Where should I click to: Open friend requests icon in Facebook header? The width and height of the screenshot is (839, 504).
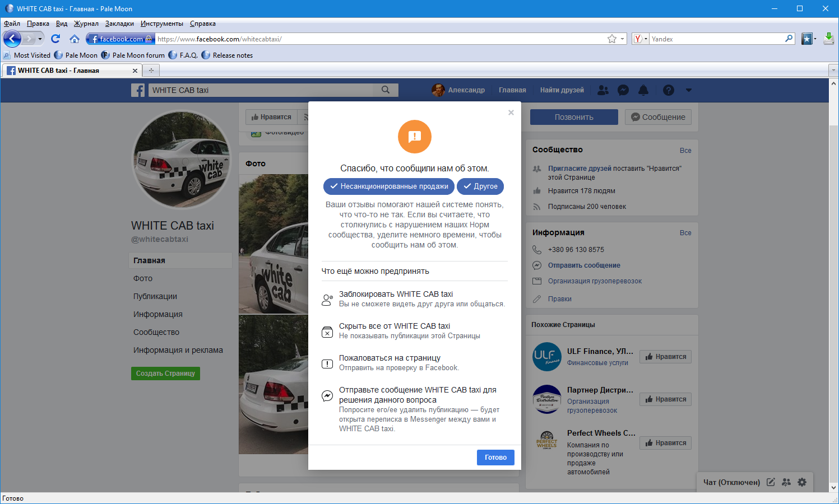603,90
